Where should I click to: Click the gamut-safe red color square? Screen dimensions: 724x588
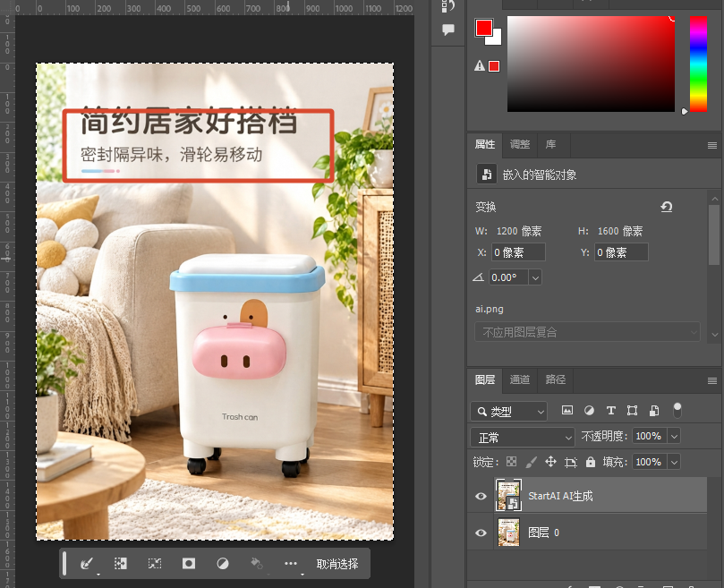click(x=494, y=66)
